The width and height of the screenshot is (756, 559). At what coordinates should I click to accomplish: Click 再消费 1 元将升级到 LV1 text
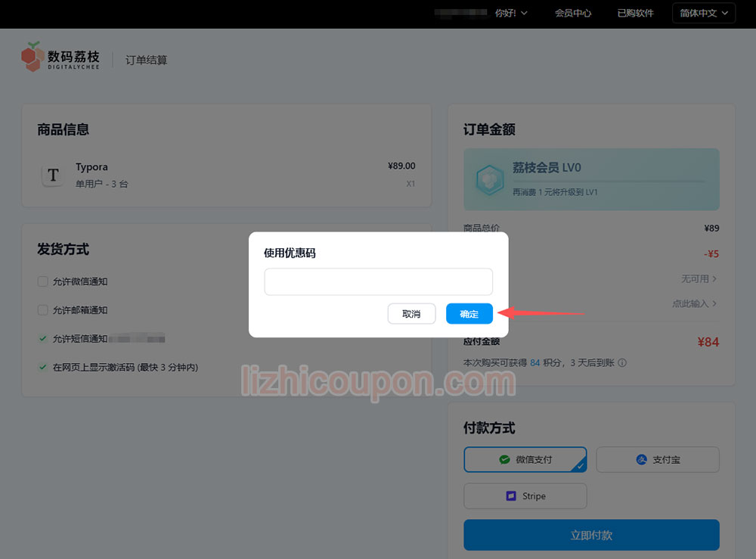coord(555,192)
